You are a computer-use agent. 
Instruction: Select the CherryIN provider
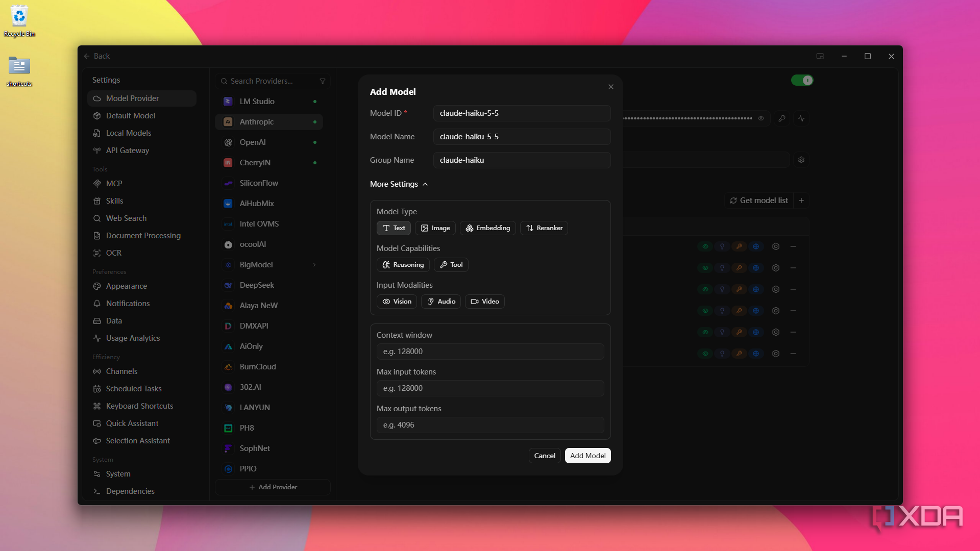(269, 163)
